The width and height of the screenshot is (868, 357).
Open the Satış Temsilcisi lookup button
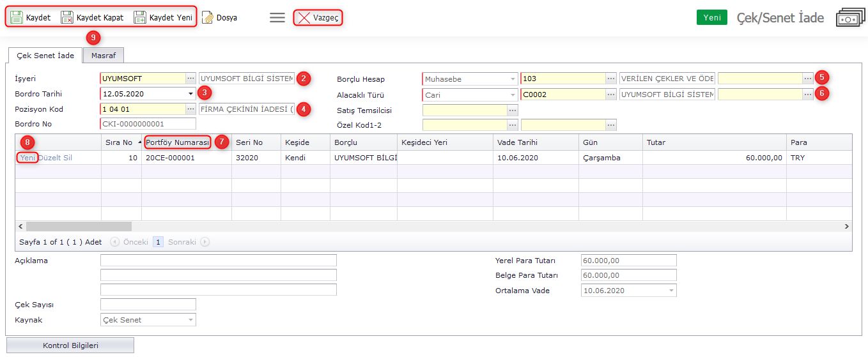pyautogui.click(x=513, y=110)
